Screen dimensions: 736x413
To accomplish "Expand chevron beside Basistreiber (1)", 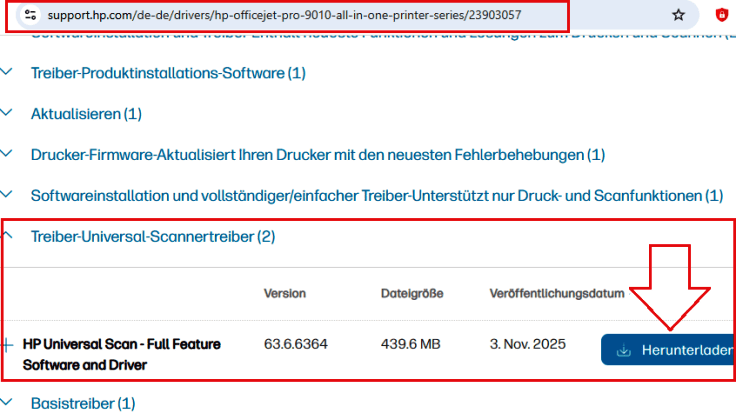I will click(7, 402).
